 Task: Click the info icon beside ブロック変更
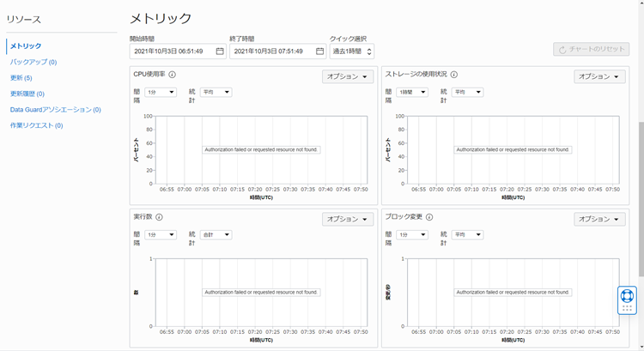coord(429,217)
